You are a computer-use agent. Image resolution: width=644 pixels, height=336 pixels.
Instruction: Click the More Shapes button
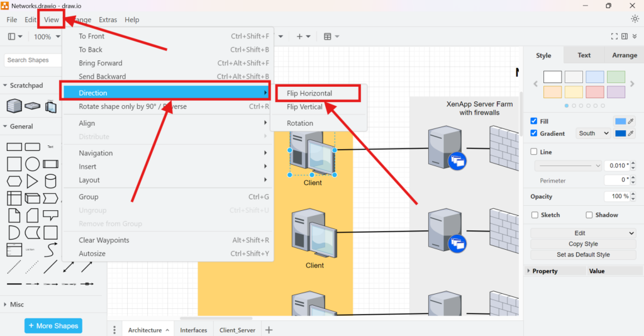(53, 326)
